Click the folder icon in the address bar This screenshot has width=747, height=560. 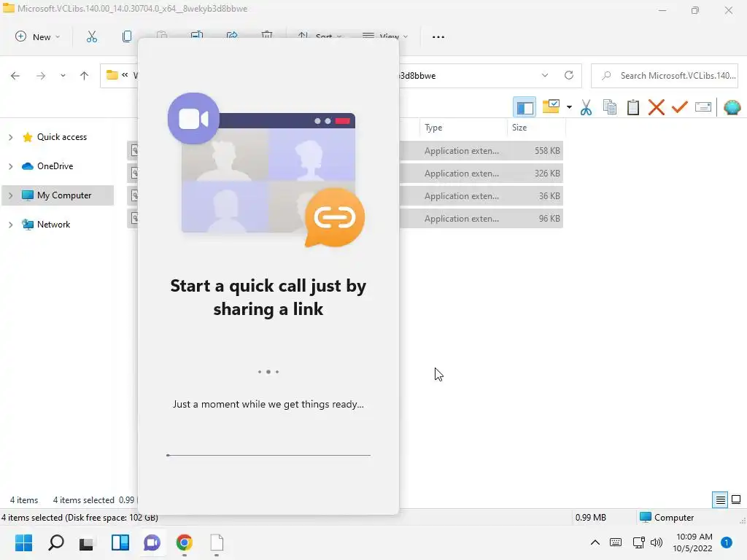point(112,75)
